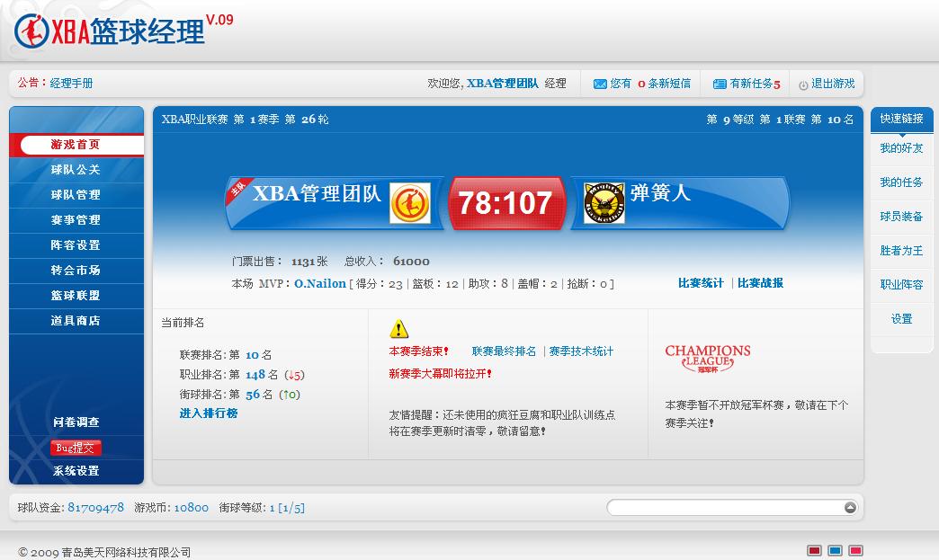Click the envelope new messages icon
The image size is (939, 560).
tap(600, 84)
